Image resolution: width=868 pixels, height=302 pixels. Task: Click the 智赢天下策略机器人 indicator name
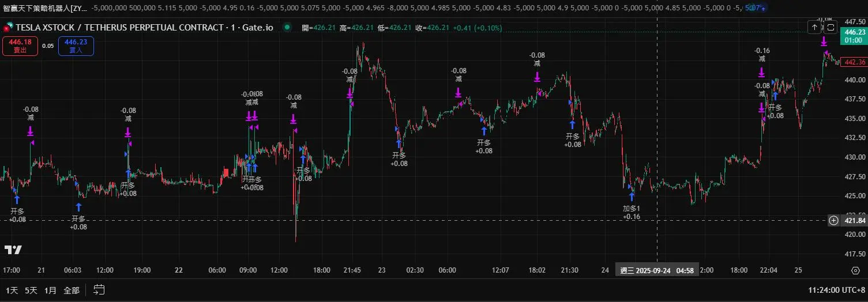[44, 9]
